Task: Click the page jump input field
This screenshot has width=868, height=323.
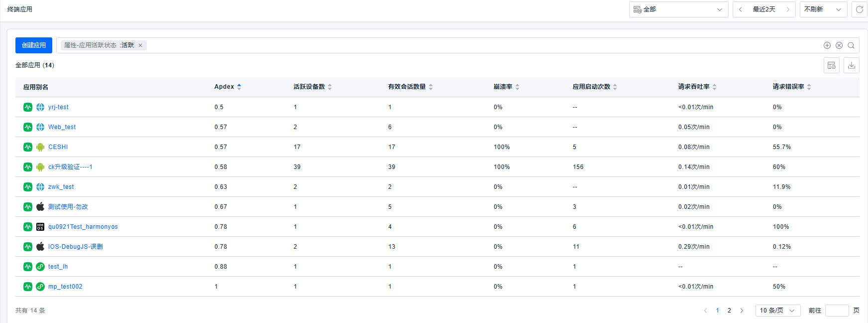Action: 837,311
